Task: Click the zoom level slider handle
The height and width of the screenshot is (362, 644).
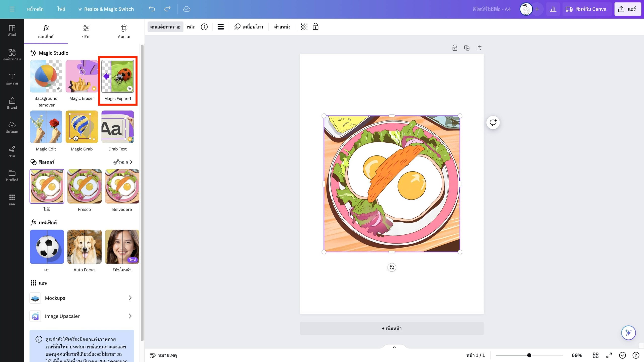Action: 529,355
